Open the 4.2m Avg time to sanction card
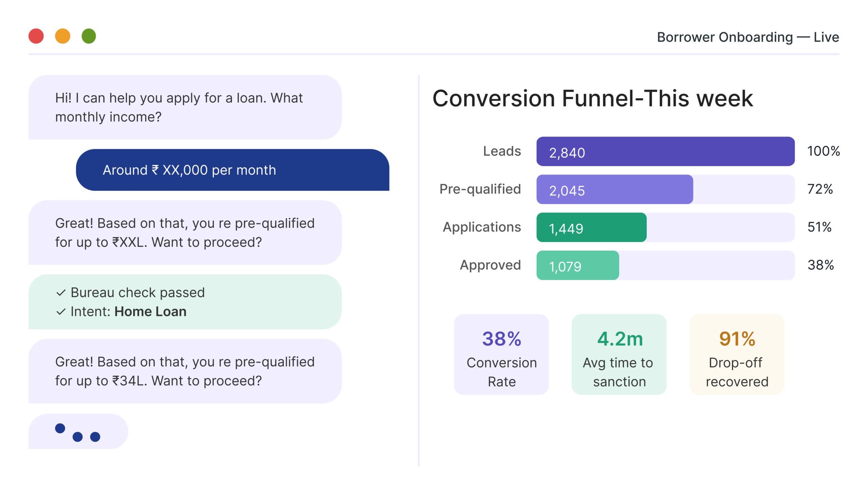 pos(619,354)
